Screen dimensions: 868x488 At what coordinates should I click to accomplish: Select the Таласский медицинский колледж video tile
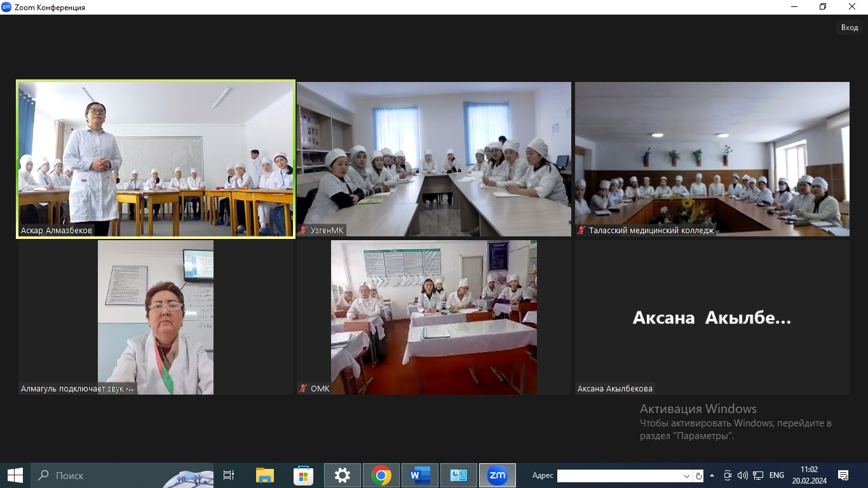tap(712, 159)
